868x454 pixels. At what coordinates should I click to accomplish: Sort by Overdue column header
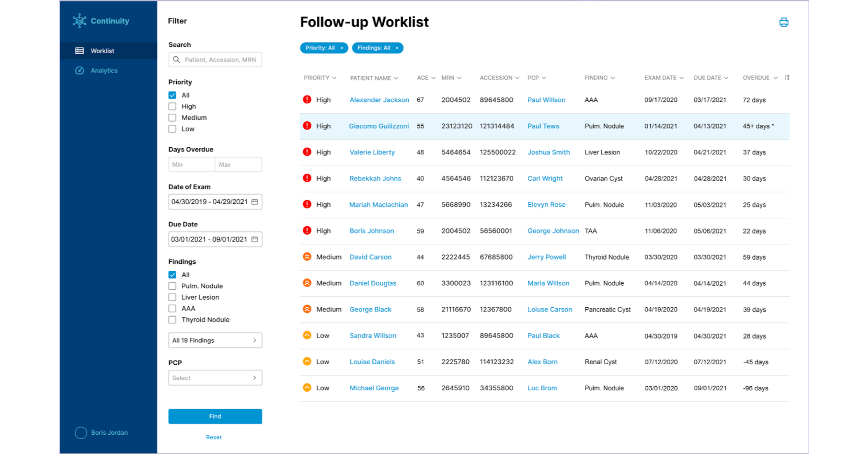click(760, 78)
